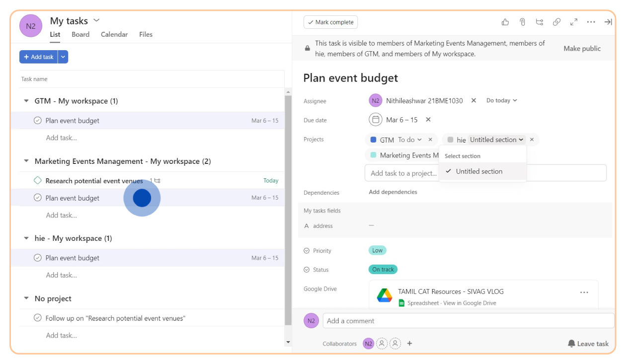Complete Plan event budget under Marketing Events section
626x364 pixels.
click(37, 198)
